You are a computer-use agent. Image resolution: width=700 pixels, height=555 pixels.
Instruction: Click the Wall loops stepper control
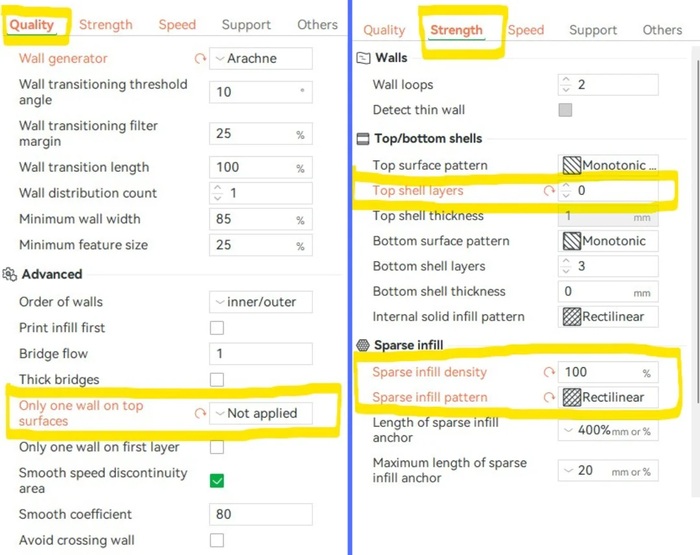tap(566, 85)
